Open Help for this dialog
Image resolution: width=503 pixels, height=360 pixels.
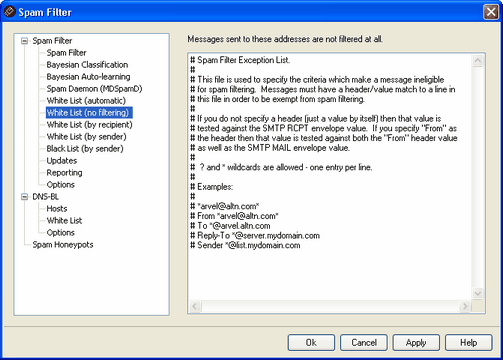click(469, 343)
